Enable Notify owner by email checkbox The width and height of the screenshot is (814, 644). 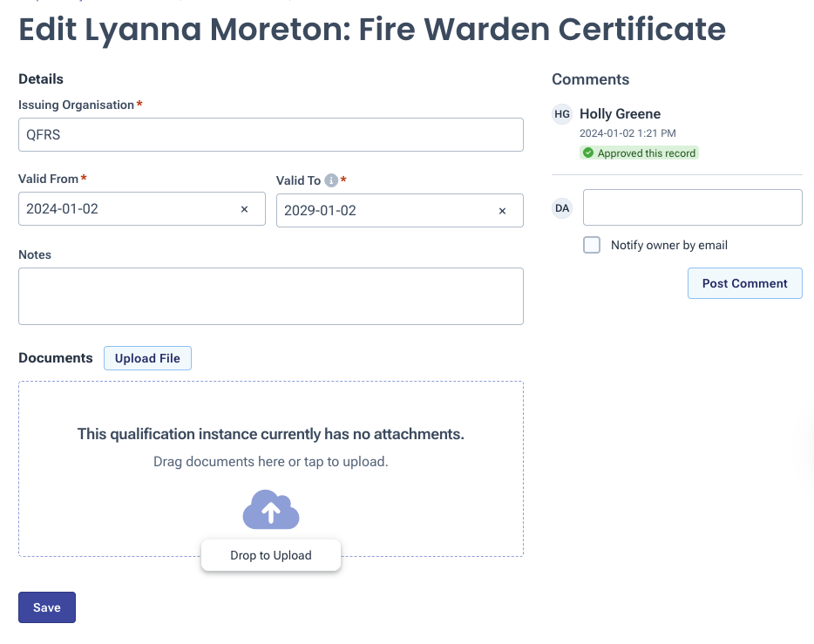(592, 245)
